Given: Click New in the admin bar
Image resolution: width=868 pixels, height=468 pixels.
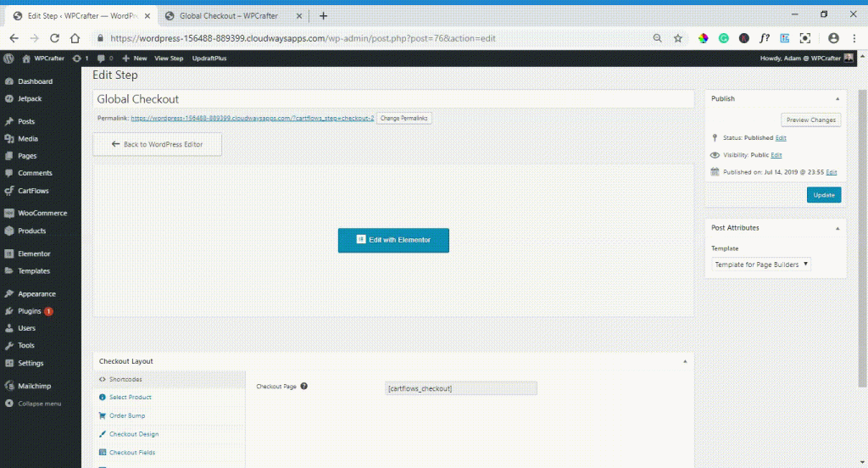Looking at the screenshot, I should click(x=135, y=58).
